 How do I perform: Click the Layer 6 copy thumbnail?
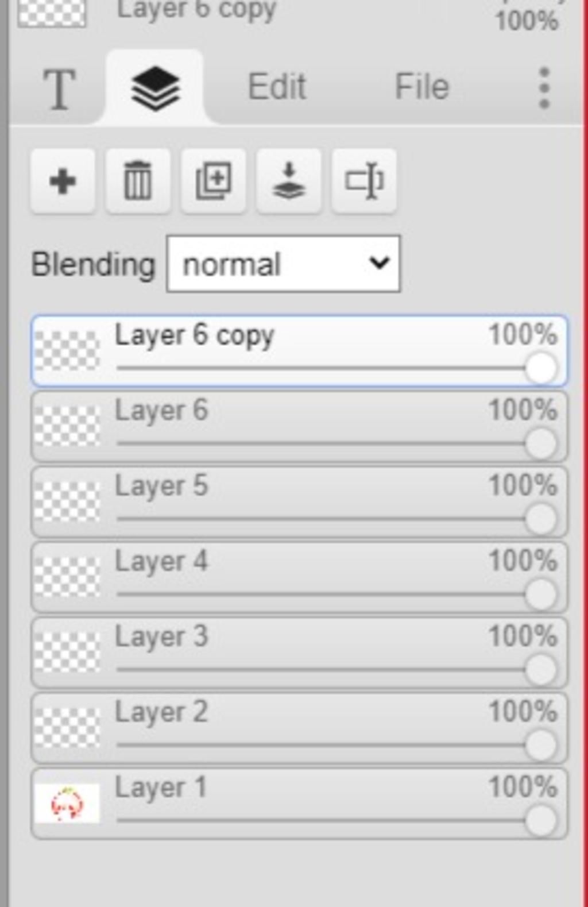[67, 350]
